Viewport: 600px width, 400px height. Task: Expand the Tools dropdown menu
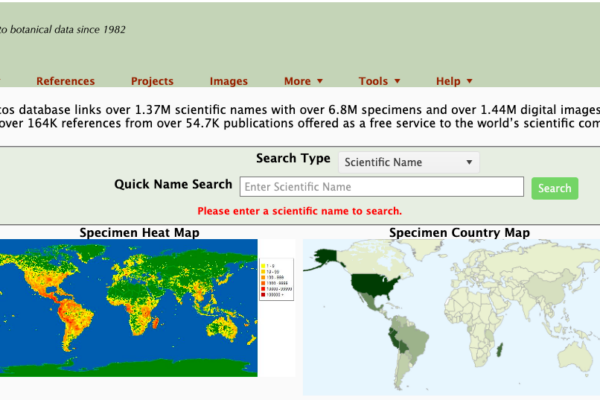point(379,81)
